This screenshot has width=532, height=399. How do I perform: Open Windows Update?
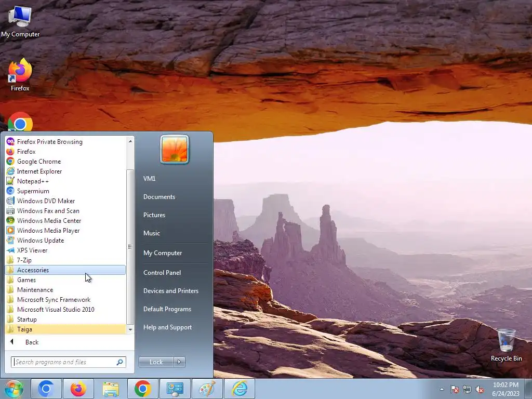tap(65, 240)
